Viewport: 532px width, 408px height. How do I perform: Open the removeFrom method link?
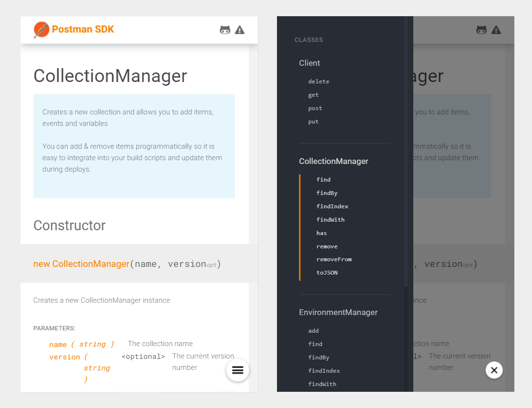(x=334, y=259)
